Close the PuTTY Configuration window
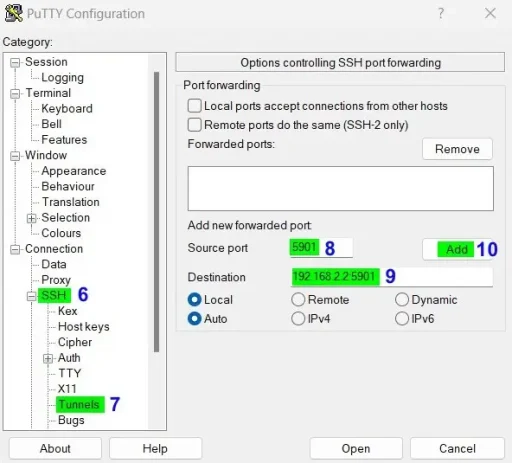Image resolution: width=512 pixels, height=463 pixels. pos(490,13)
